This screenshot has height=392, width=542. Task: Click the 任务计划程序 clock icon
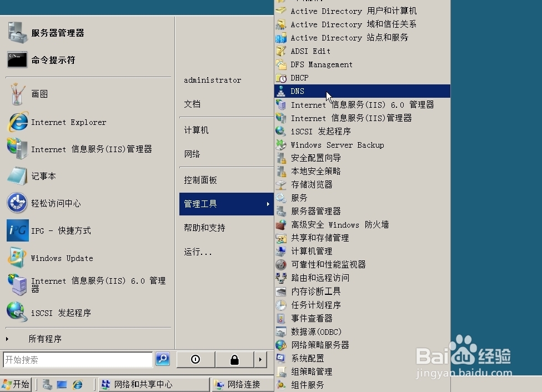point(281,305)
